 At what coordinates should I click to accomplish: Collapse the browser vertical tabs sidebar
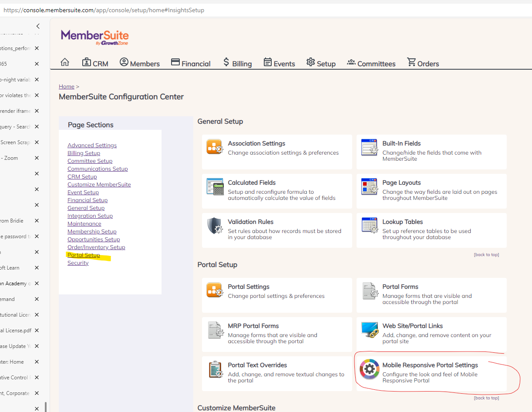(x=38, y=26)
